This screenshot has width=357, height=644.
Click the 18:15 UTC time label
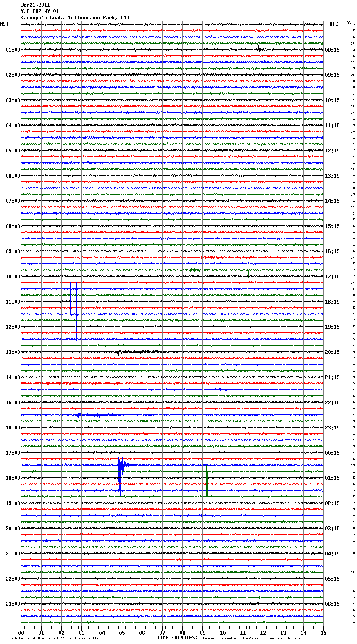(332, 302)
